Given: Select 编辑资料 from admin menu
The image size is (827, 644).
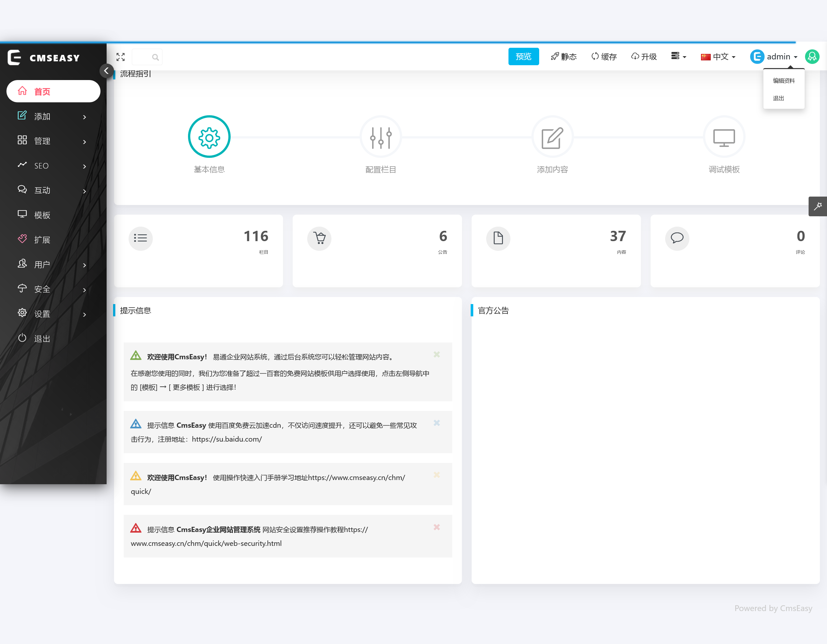Looking at the screenshot, I should (x=783, y=81).
